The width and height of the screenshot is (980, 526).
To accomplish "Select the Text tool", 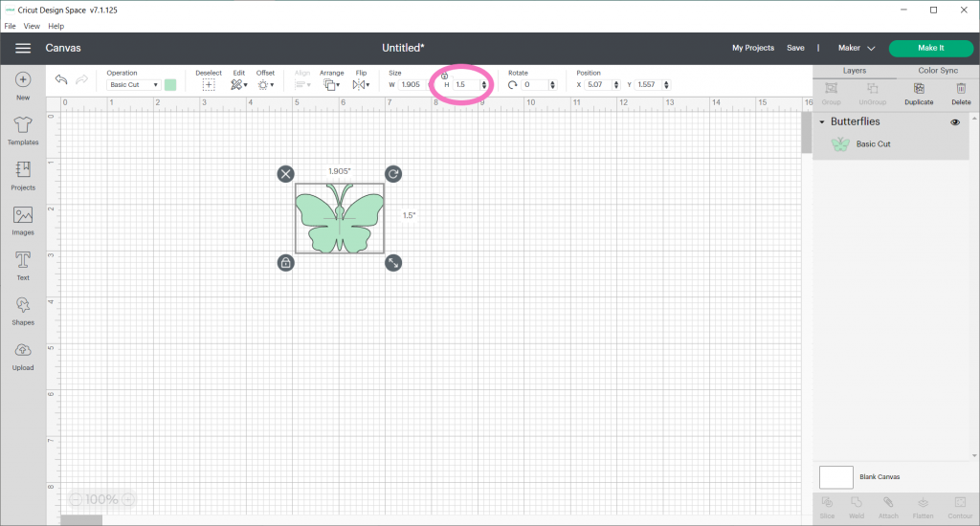I will [x=23, y=266].
